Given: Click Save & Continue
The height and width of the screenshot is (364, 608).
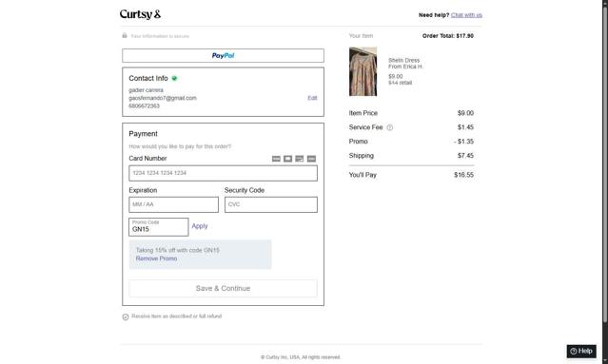Looking at the screenshot, I should click(223, 289).
